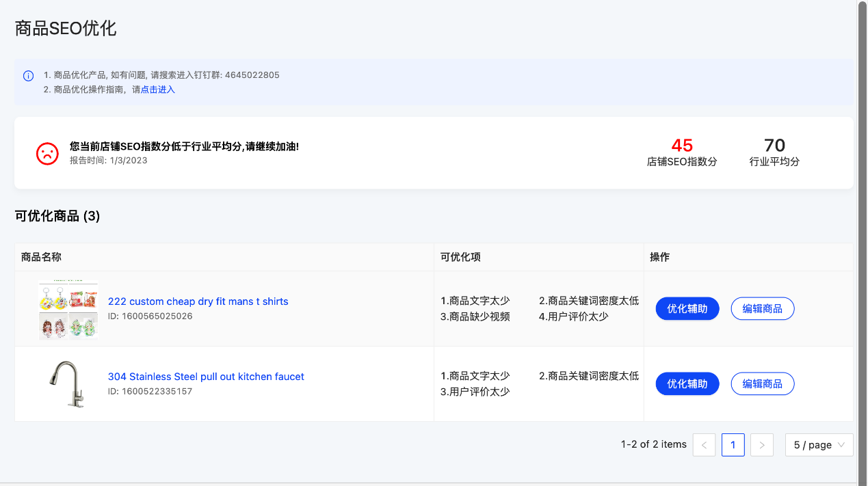Select page 1 in the pagination

(x=733, y=444)
